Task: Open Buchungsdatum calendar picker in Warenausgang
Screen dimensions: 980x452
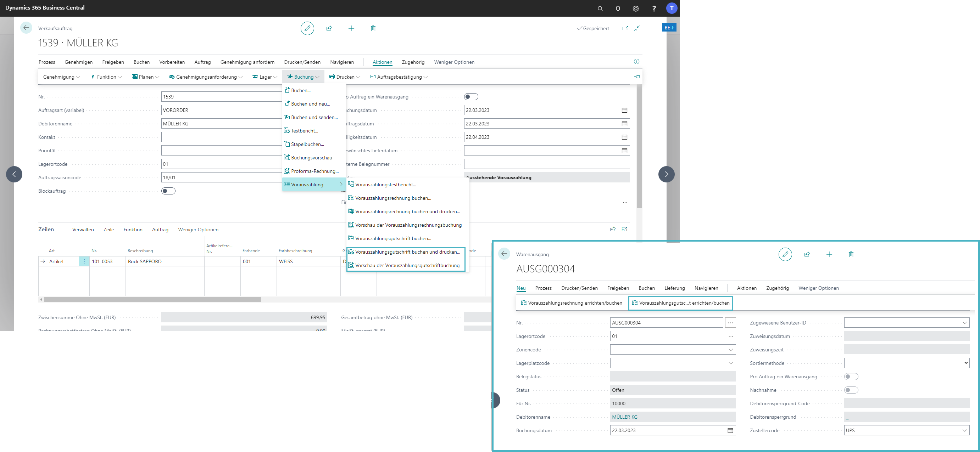Action: pyautogui.click(x=730, y=430)
